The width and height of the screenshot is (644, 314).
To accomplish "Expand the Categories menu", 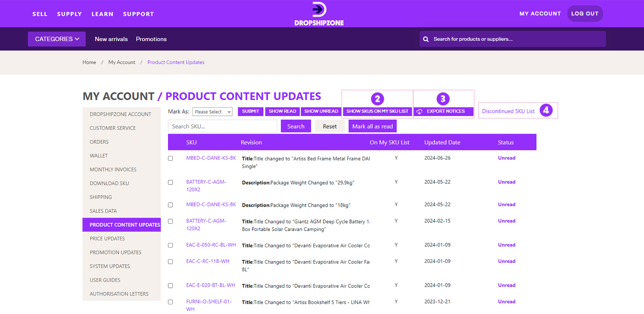I will pos(57,39).
